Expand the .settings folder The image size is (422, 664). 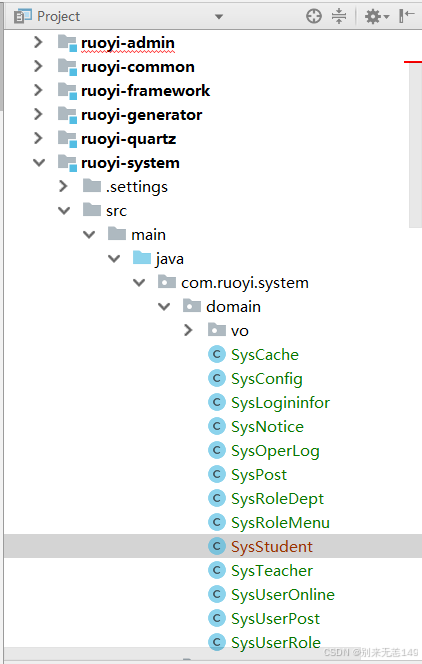click(x=63, y=186)
